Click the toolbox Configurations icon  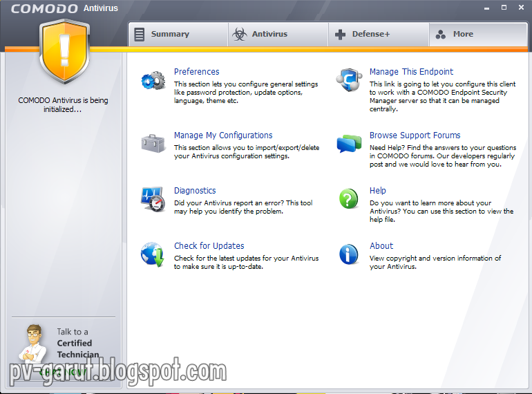pyautogui.click(x=153, y=143)
